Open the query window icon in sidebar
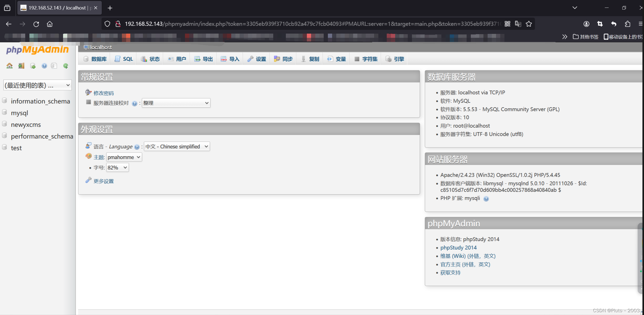 point(33,66)
